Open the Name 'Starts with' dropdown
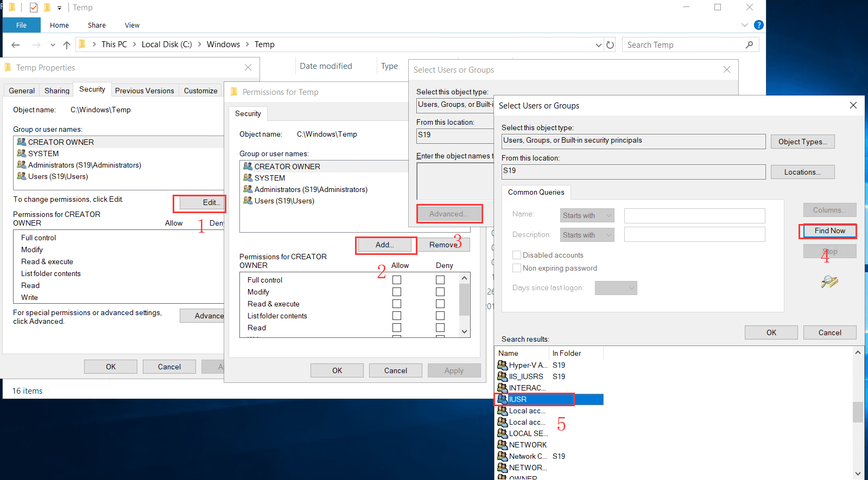The width and height of the screenshot is (868, 480). click(x=587, y=215)
